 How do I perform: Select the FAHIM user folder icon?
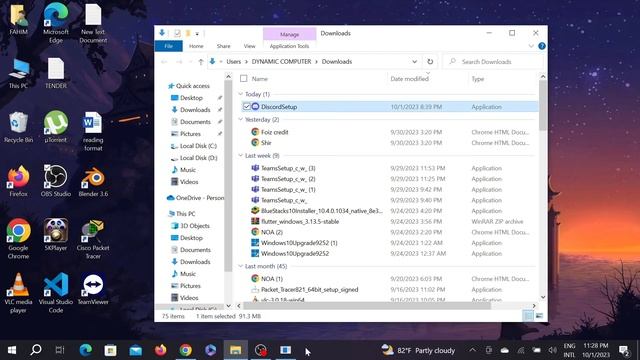(x=18, y=19)
